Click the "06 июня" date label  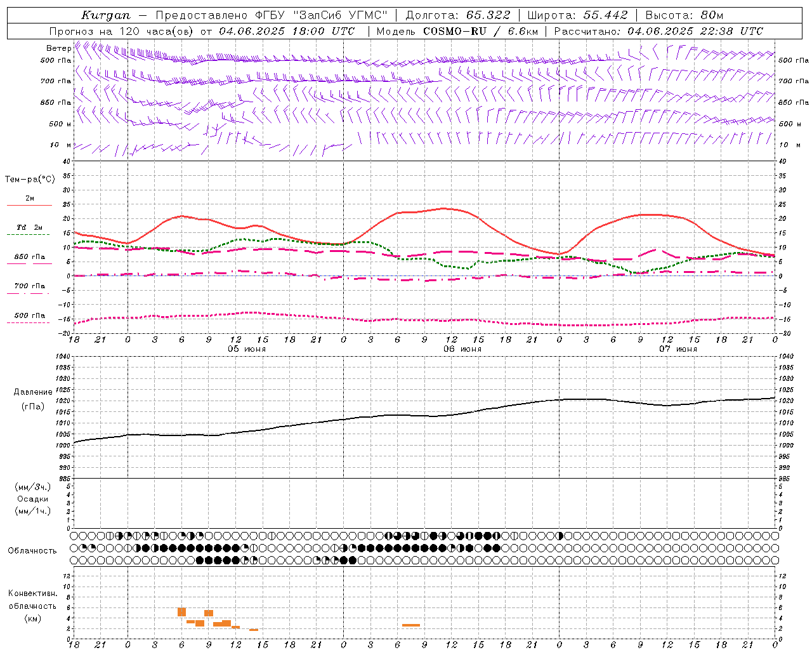coord(462,349)
